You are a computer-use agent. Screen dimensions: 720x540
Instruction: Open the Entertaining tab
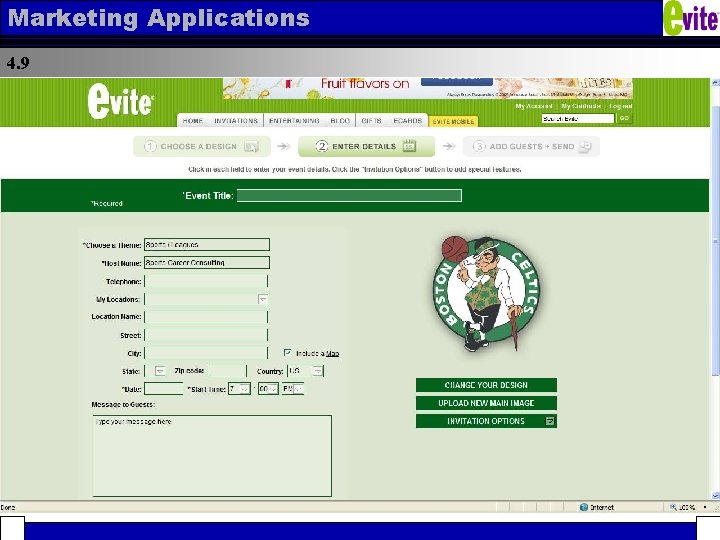[294, 120]
